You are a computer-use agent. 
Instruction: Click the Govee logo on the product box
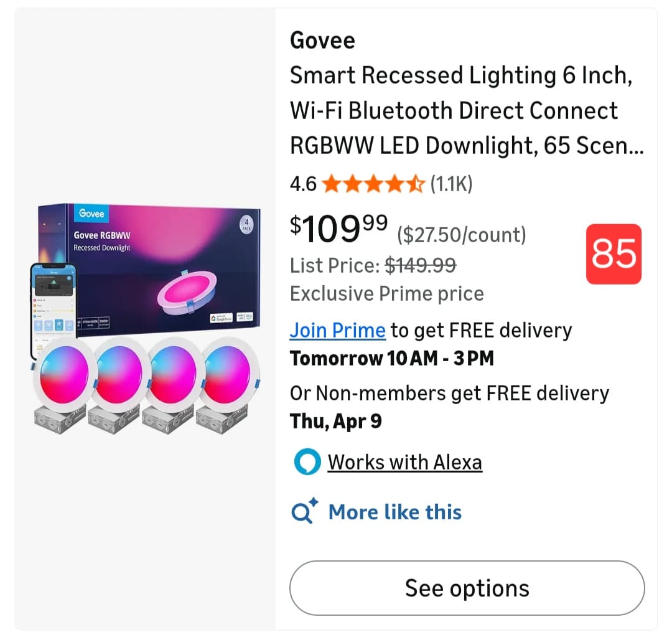pyautogui.click(x=91, y=214)
